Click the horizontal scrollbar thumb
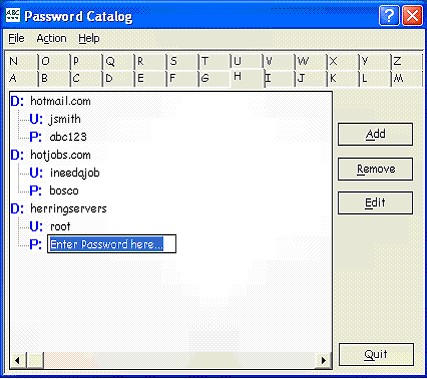This screenshot has width=427, height=379. [x=35, y=360]
